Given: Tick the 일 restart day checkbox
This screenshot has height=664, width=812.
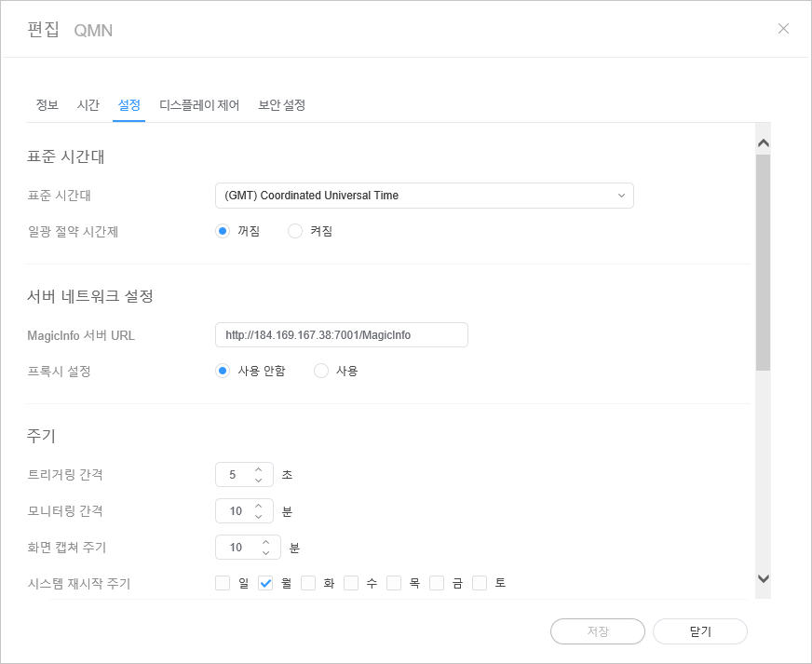Looking at the screenshot, I should click(x=223, y=584).
